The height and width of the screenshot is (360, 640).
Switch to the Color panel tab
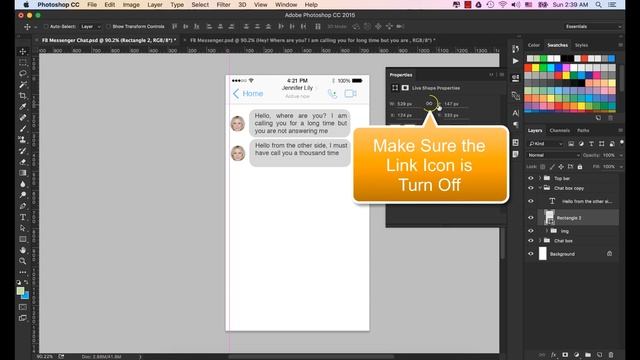pos(533,45)
